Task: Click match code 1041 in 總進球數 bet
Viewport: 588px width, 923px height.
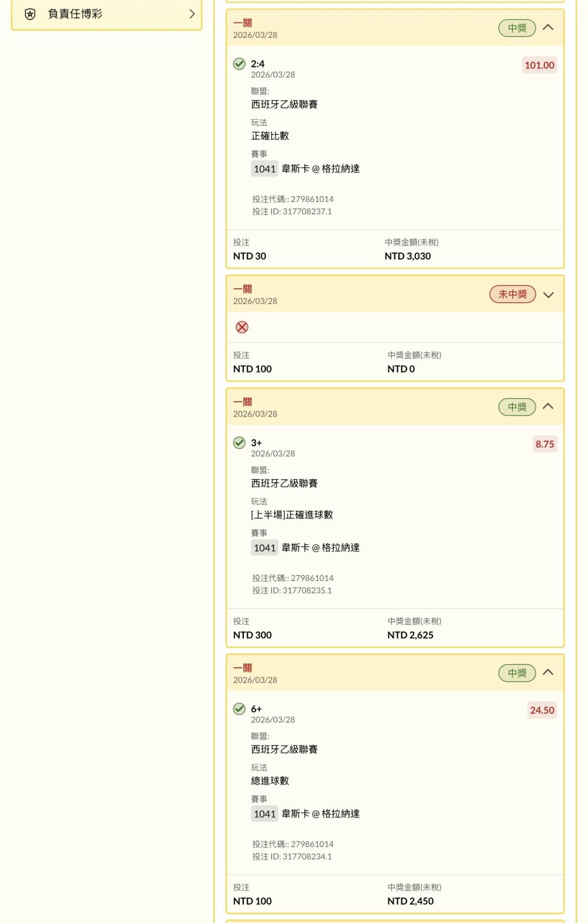Action: pyautogui.click(x=265, y=814)
